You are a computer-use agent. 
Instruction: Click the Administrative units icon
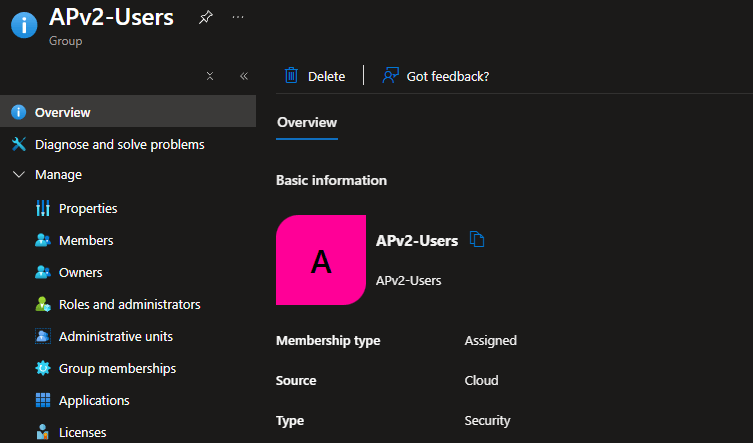click(x=43, y=336)
